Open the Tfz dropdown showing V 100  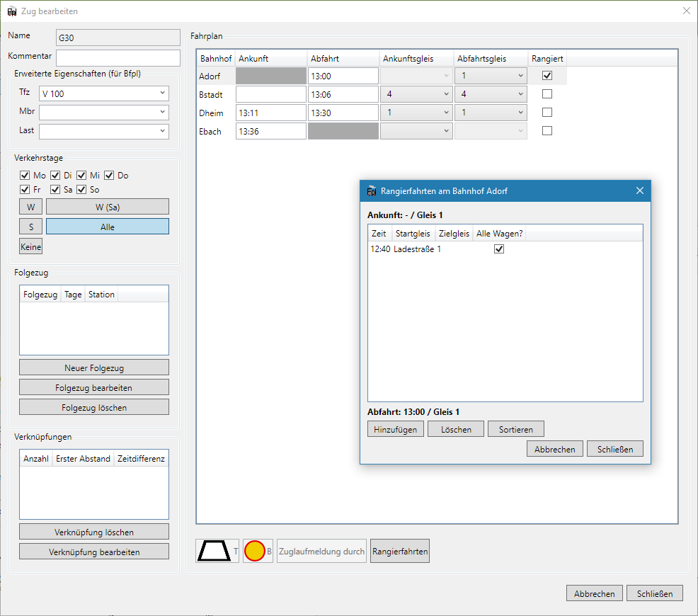(x=104, y=93)
